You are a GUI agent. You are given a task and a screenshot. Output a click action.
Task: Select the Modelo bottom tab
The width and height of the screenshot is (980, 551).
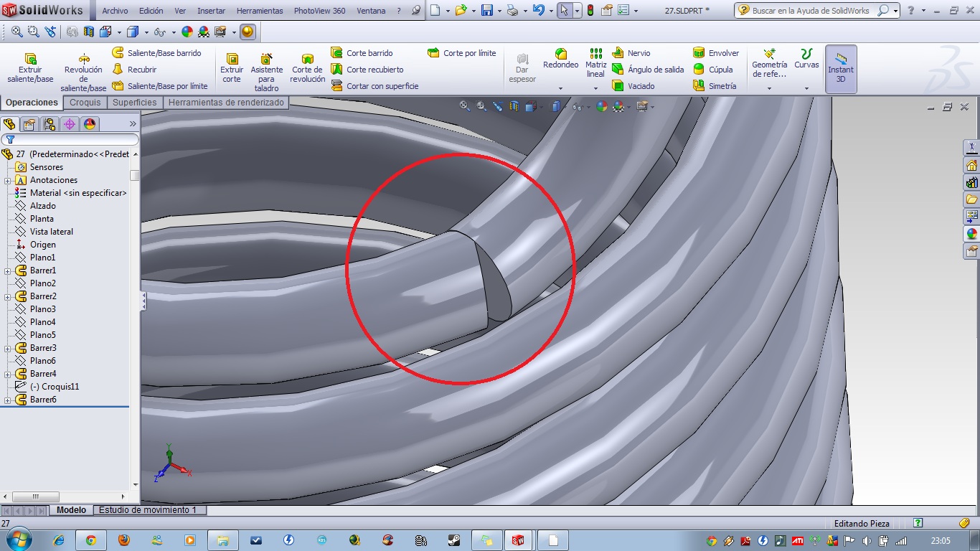click(71, 510)
